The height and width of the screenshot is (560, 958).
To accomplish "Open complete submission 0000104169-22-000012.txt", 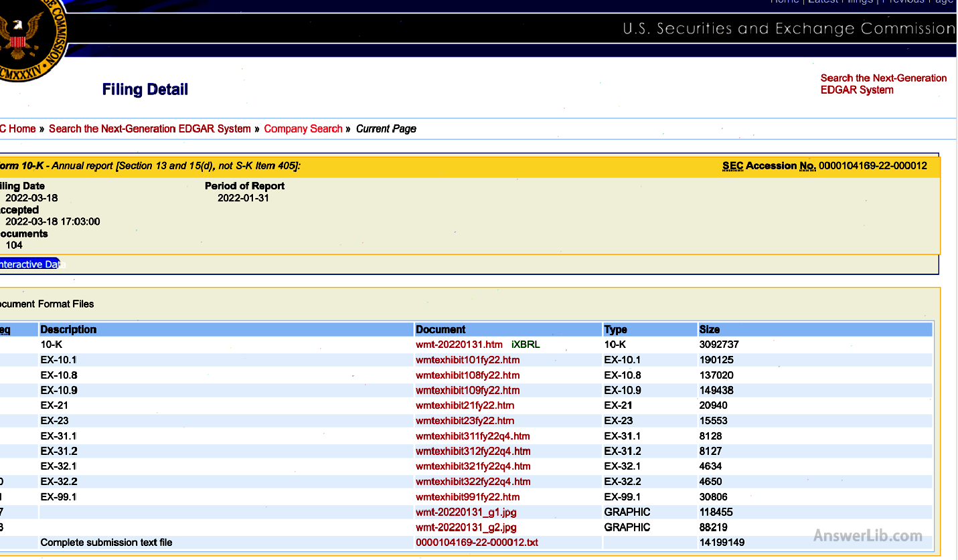I will 477,543.
